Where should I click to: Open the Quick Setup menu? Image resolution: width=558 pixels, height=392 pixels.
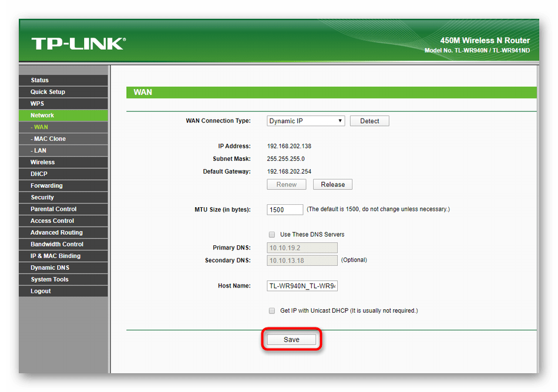click(63, 92)
